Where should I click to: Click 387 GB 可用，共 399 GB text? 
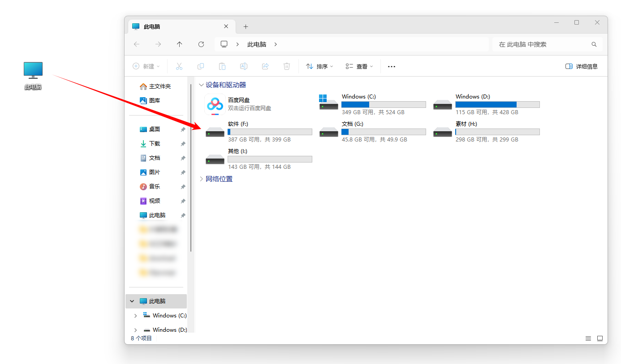point(259,140)
